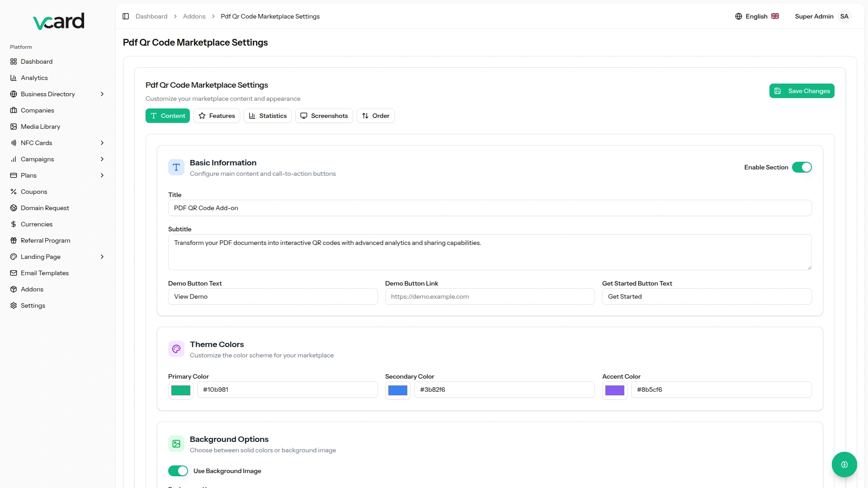Click the Companies briefcase icon

[14, 110]
